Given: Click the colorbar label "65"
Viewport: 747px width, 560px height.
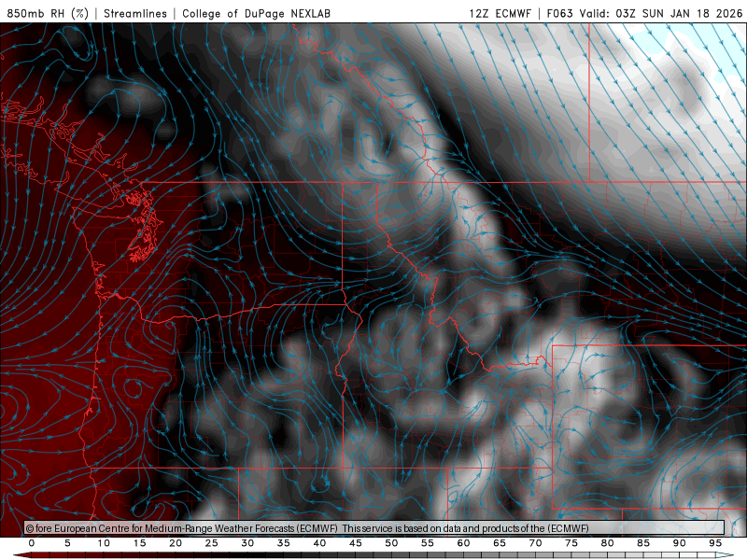Looking at the screenshot, I should (500, 543).
